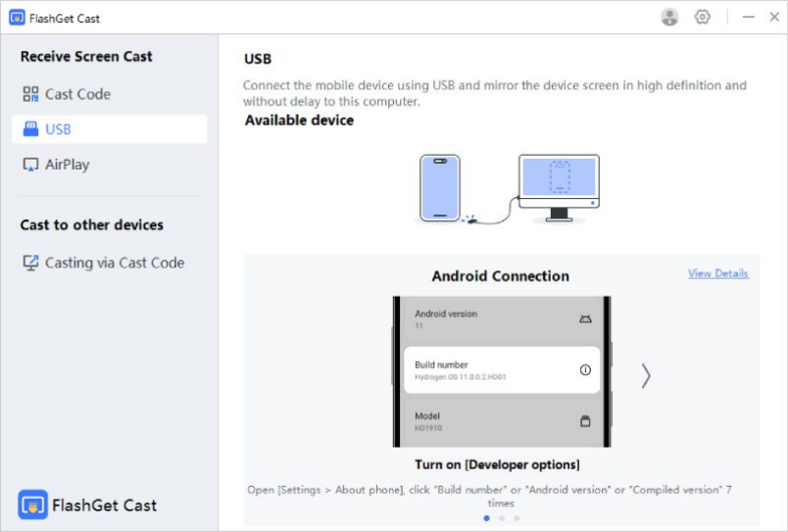This screenshot has height=532, width=788.
Task: Go to next Android Connection slide
Action: [646, 375]
